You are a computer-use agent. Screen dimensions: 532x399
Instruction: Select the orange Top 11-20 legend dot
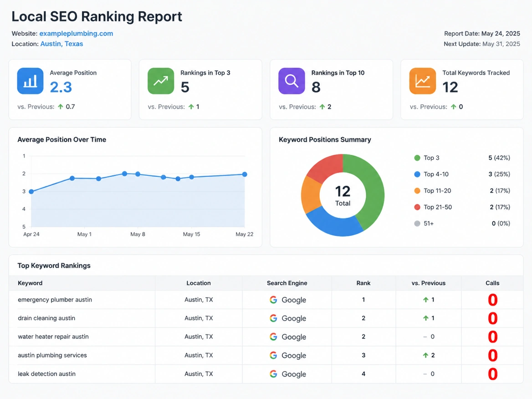pos(417,191)
